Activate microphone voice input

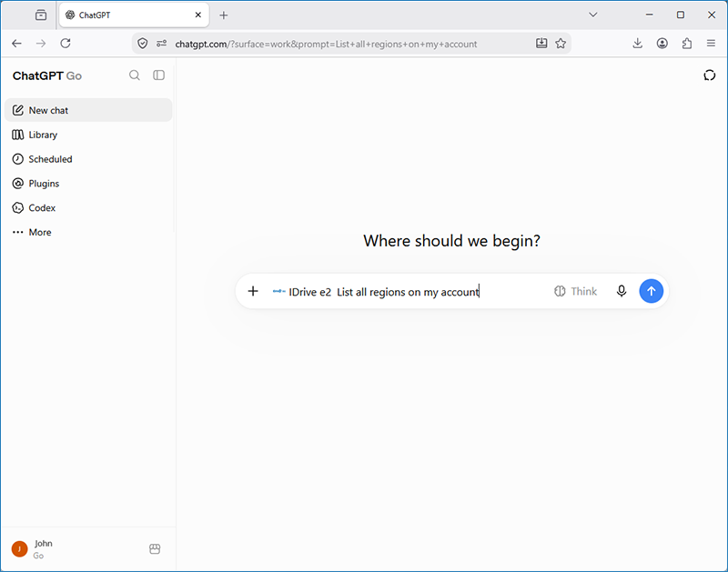(x=622, y=291)
